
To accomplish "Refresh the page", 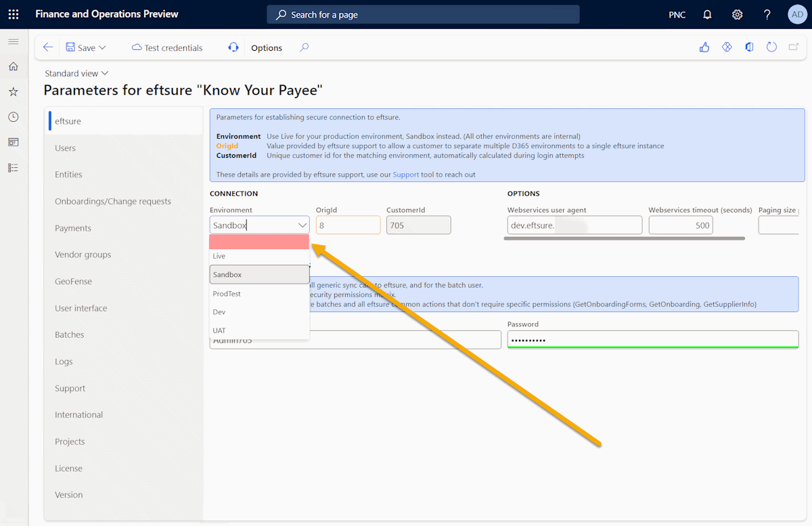I will pos(771,47).
